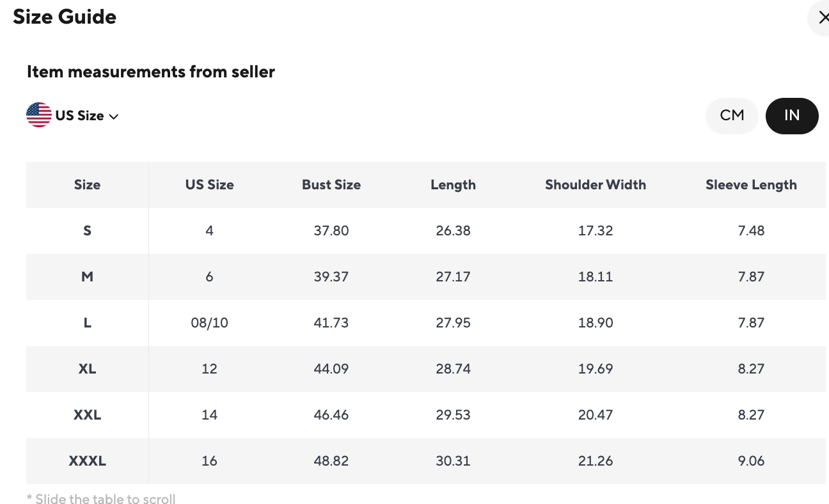This screenshot has height=504, width=829.
Task: Click bust size value 46.46
Action: (x=331, y=415)
